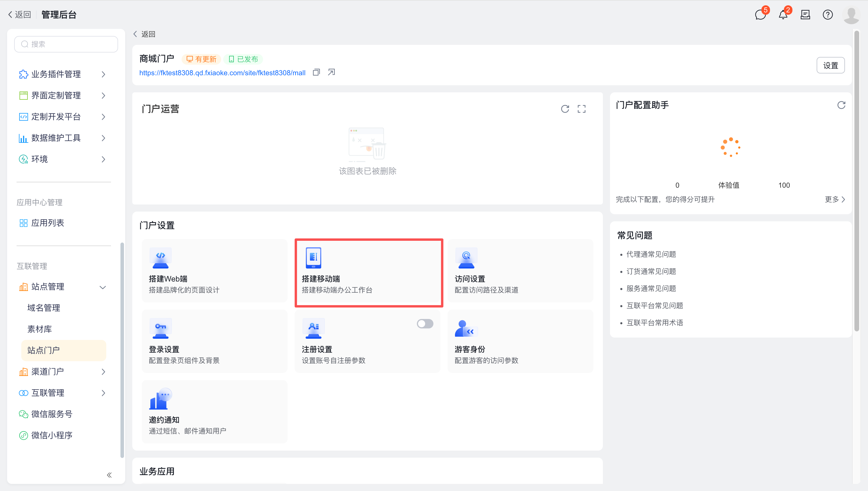Open 应用列表 from the sidebar
This screenshot has width=868, height=491.
[x=48, y=223]
